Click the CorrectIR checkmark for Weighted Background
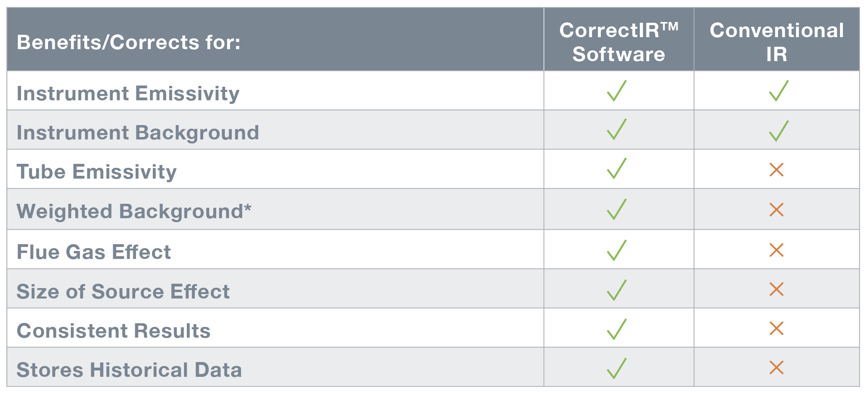The height and width of the screenshot is (394, 868). [x=617, y=209]
